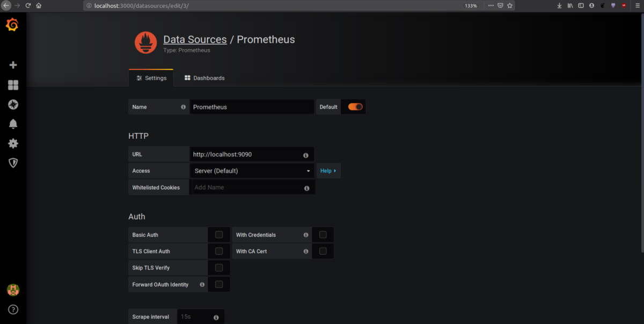Image resolution: width=644 pixels, height=324 pixels.
Task: Open Explore compass icon
Action: pos(13,105)
